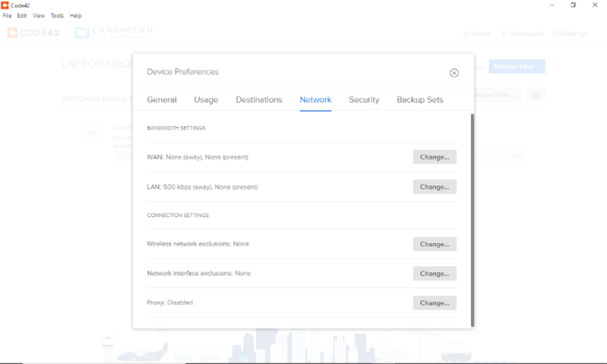
Task: Minimize the Code42 window
Action: tap(552, 5)
